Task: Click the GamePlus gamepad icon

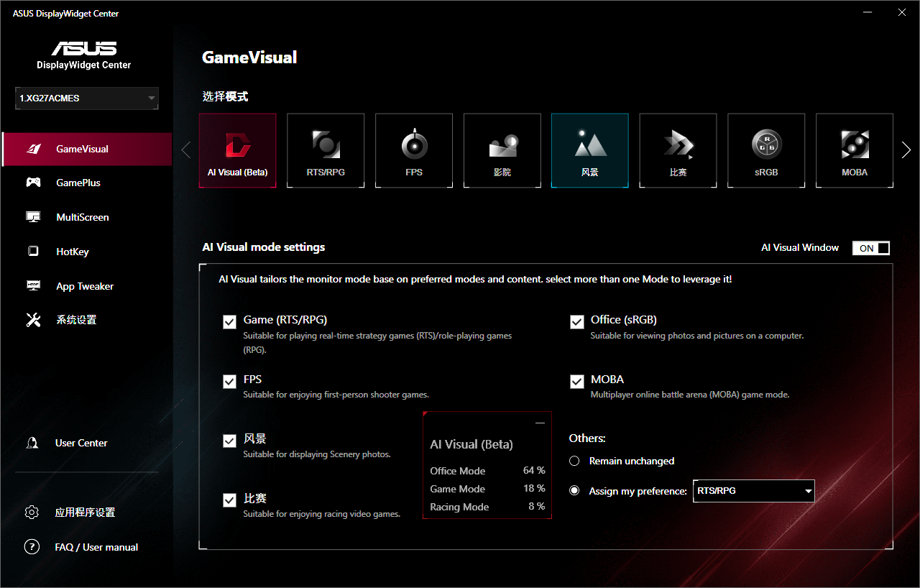Action: point(33,183)
